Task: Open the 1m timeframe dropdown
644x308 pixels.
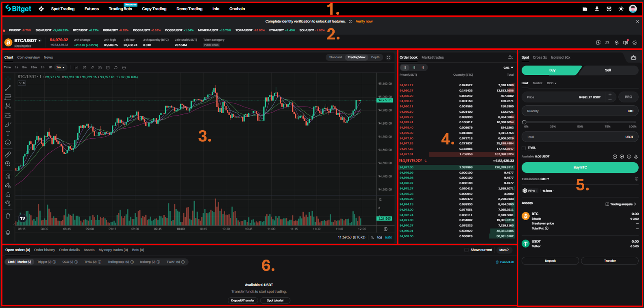Action: tap(61, 68)
